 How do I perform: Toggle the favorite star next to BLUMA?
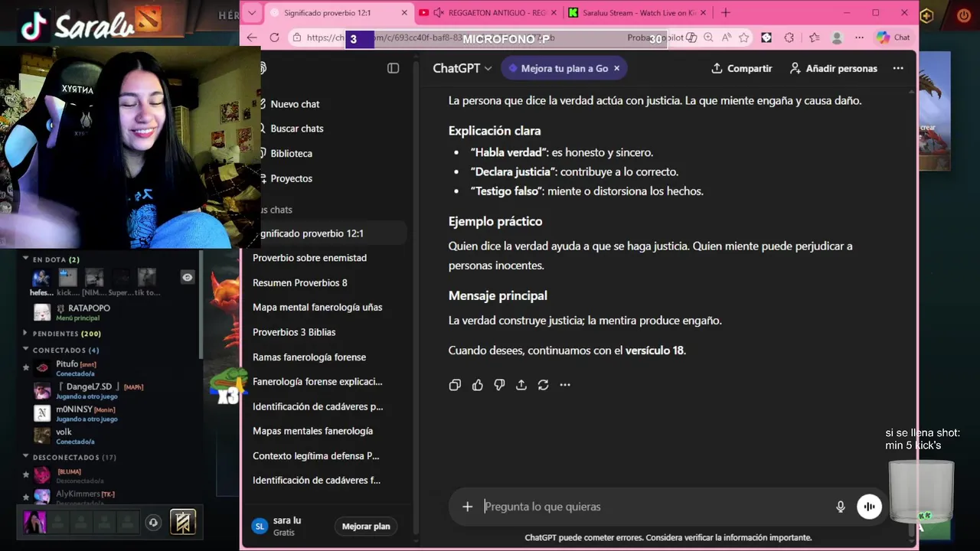click(x=26, y=475)
